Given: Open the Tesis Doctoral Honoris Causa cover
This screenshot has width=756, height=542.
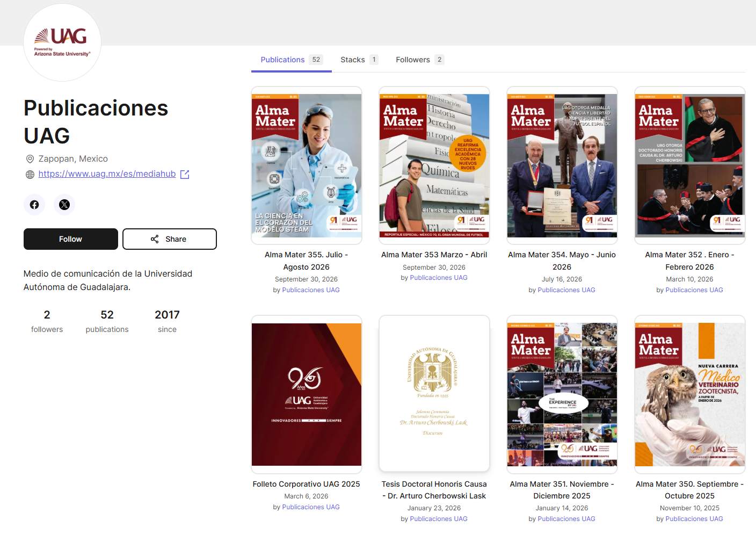Looking at the screenshot, I should (434, 393).
